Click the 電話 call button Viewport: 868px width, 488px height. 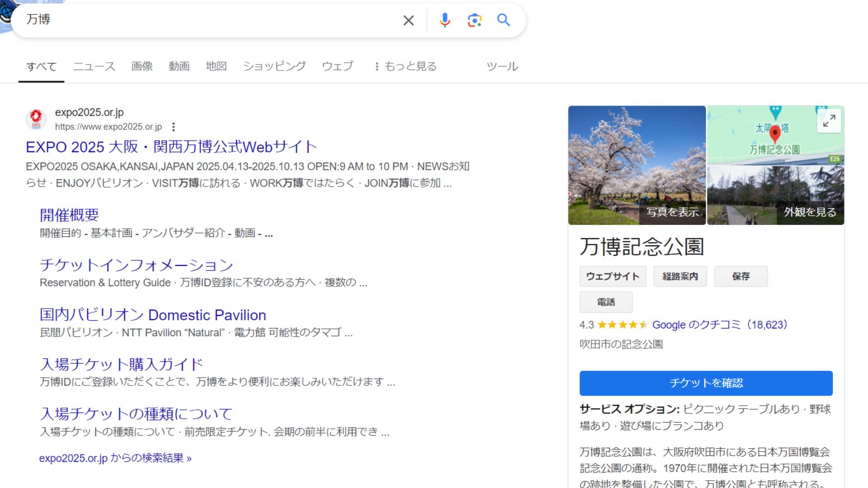pyautogui.click(x=606, y=302)
